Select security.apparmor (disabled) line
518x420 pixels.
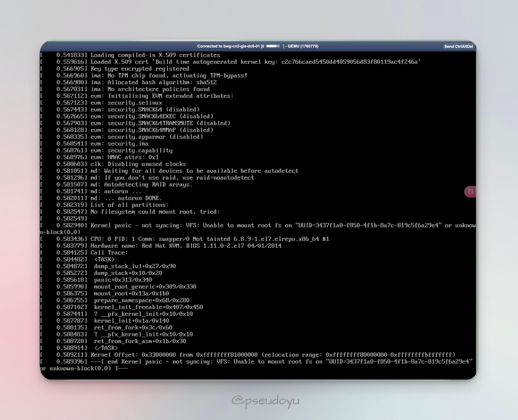click(122, 137)
